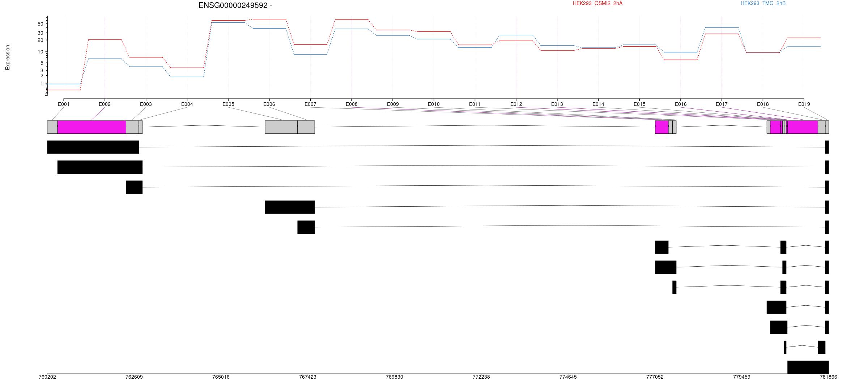Click red expression line at E002
Viewport: 868px width, 383px height.
(x=105, y=40)
